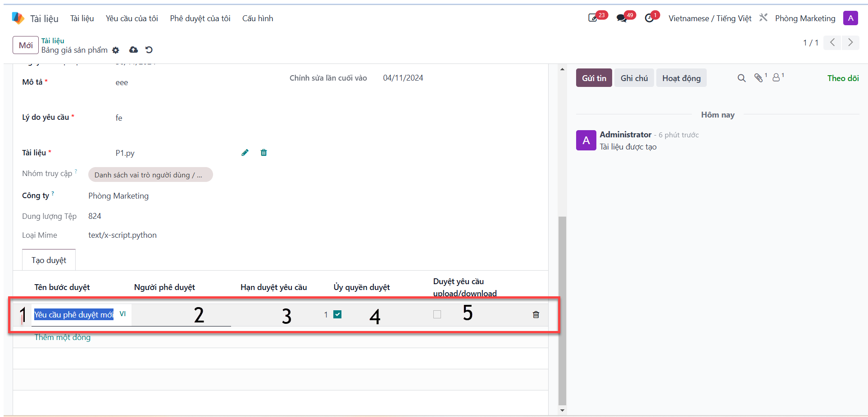Click the discard changes undo icon

pyautogui.click(x=149, y=50)
